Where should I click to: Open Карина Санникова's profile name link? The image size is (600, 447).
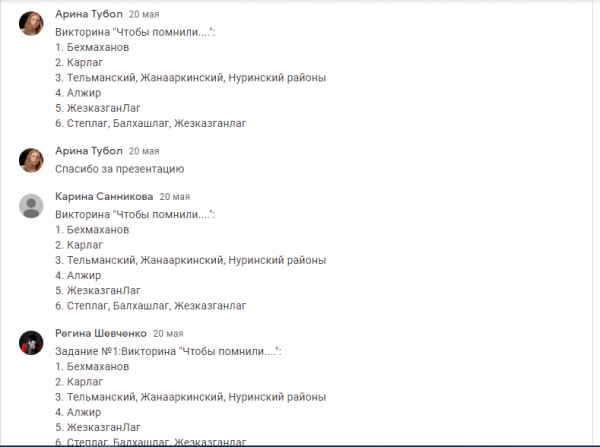point(103,197)
